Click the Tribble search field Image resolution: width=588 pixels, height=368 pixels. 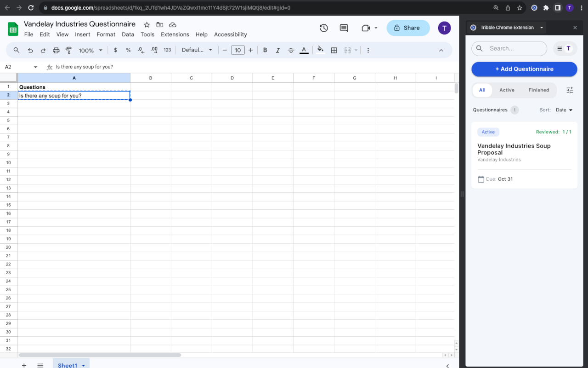(509, 48)
